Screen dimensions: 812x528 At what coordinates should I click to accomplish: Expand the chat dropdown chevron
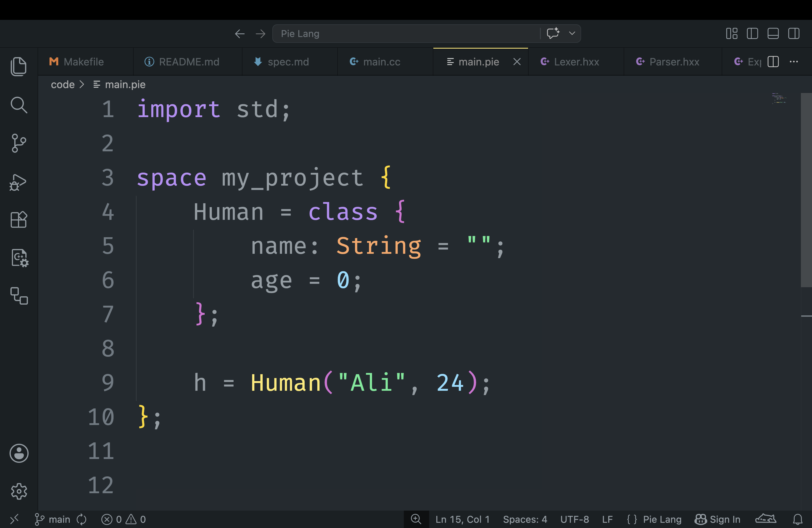coord(572,33)
